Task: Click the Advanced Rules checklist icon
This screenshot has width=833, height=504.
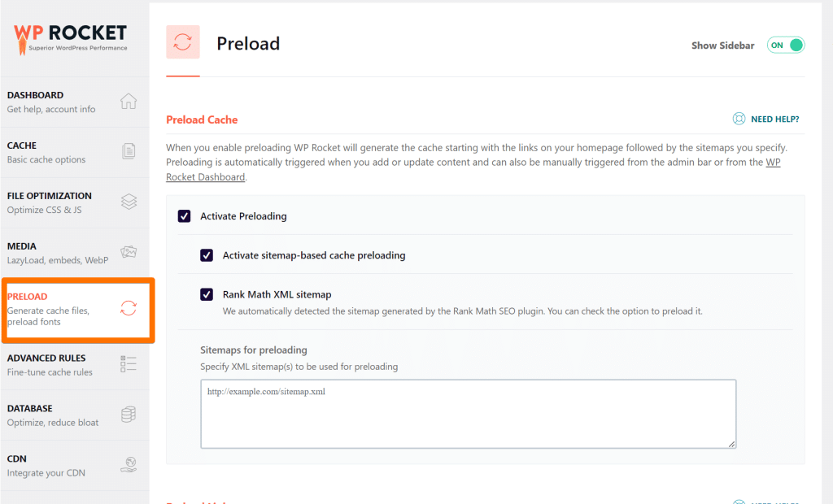Action: (x=129, y=364)
